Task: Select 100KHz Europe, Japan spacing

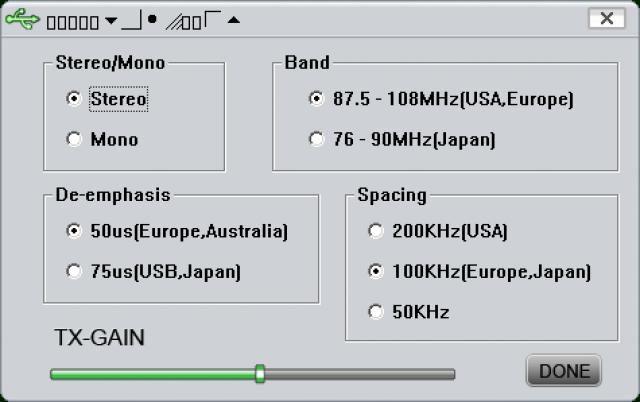Action: [375, 271]
